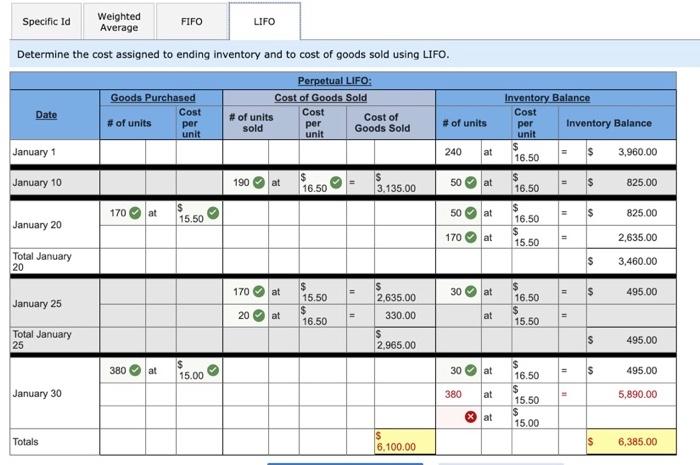Select the FIFO tab
Image resolution: width=700 pixels, height=465 pixels.
click(x=192, y=21)
